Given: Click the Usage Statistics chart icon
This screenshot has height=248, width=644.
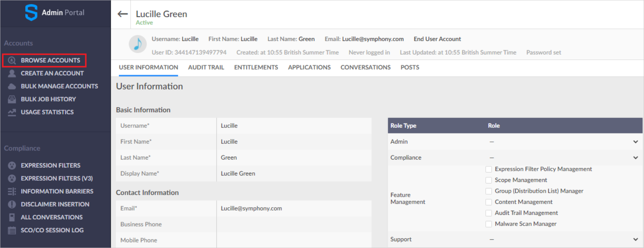Looking at the screenshot, I should (x=12, y=112).
